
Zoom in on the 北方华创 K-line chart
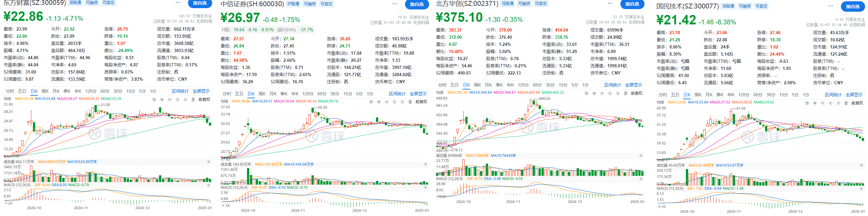tap(594, 93)
